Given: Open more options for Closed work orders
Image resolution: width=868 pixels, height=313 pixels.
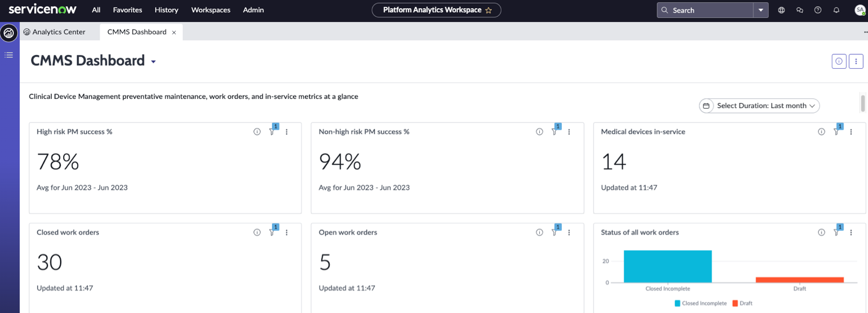Looking at the screenshot, I should coord(286,233).
